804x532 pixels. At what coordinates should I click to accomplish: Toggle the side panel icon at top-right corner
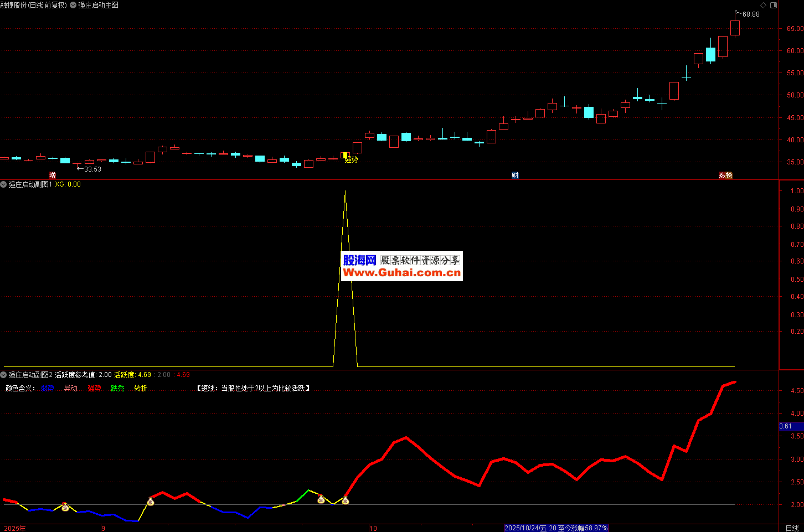coord(774,6)
